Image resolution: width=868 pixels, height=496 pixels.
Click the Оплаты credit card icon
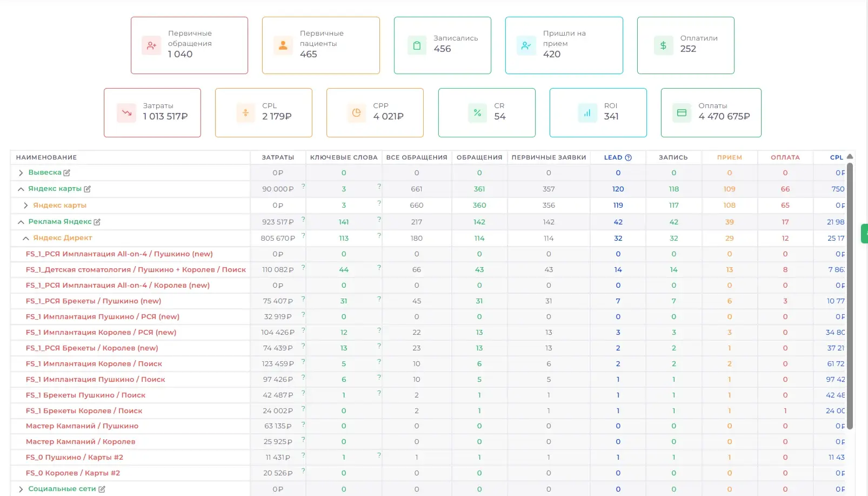click(x=682, y=113)
